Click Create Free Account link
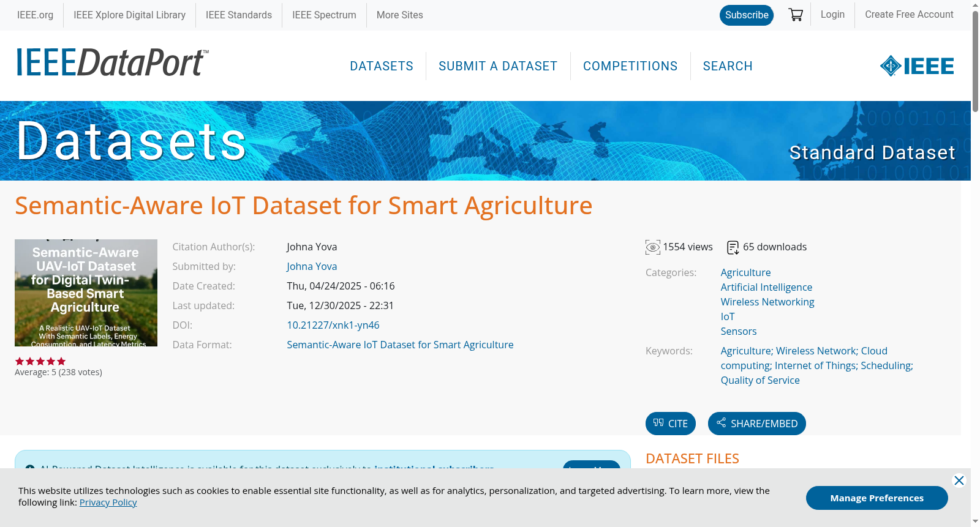980x527 pixels. pyautogui.click(x=909, y=15)
